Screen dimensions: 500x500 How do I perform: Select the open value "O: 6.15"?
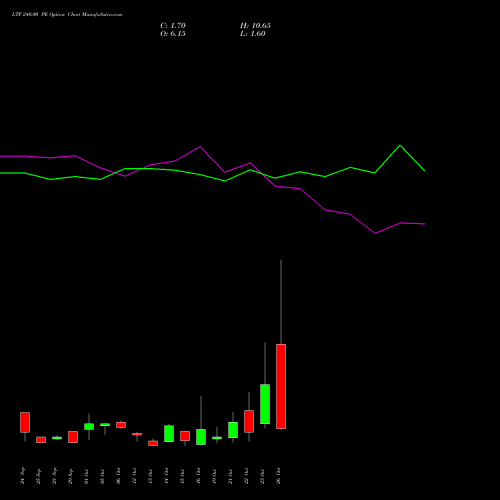coord(173,34)
